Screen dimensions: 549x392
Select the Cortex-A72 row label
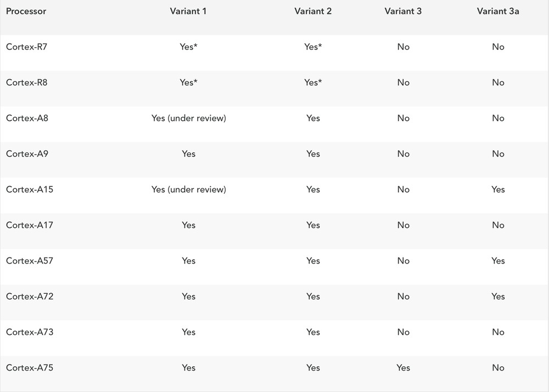point(30,296)
